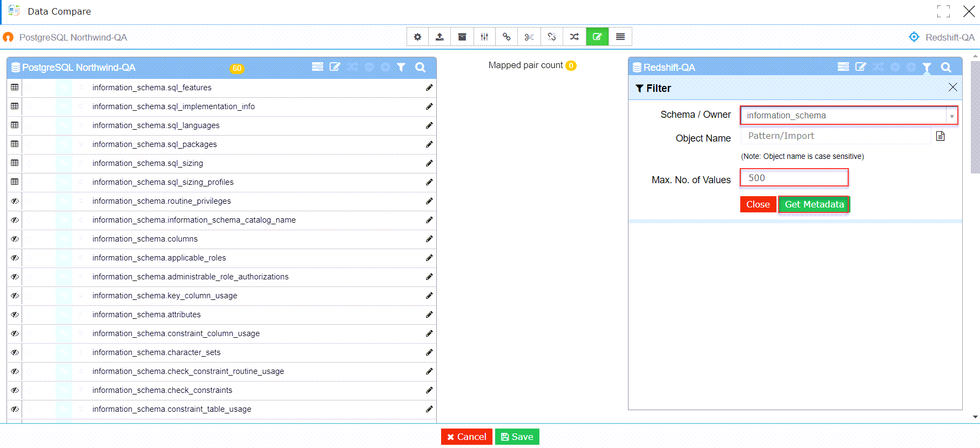Close the Filter panel with the X
980x448 pixels.
click(x=953, y=88)
